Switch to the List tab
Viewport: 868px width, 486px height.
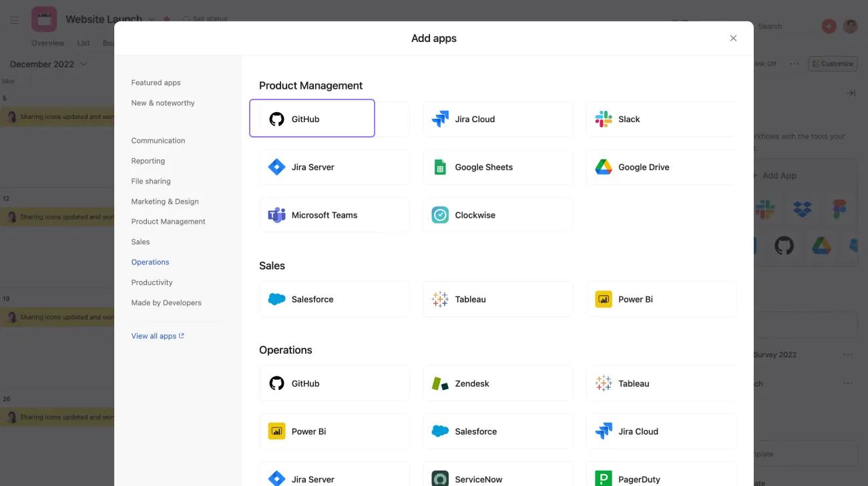click(x=83, y=42)
